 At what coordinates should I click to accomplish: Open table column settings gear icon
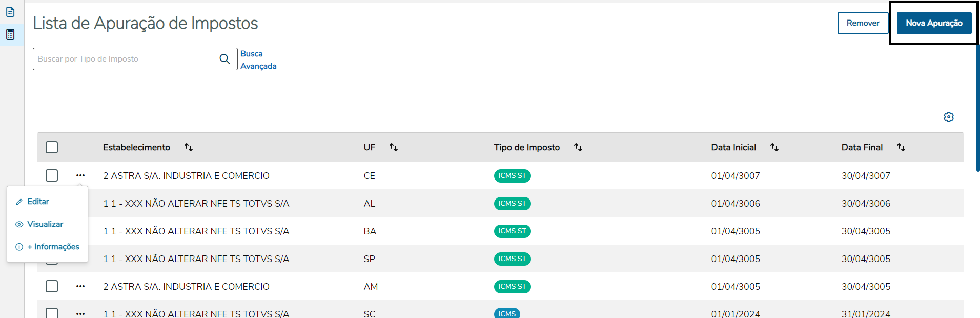[x=949, y=117]
